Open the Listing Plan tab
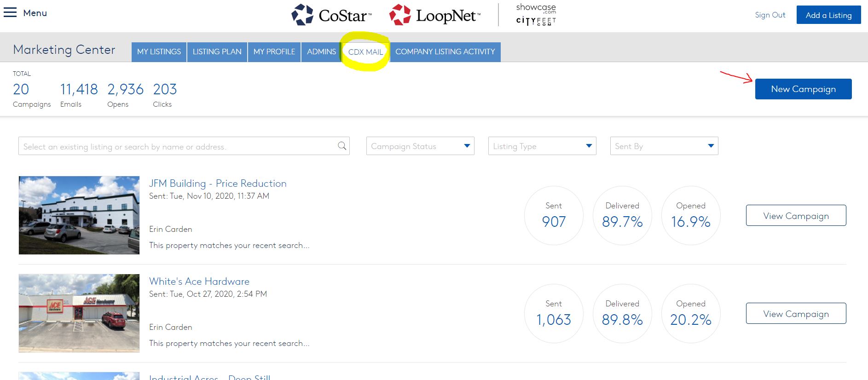Screen dimensions: 868x380 coord(217,52)
